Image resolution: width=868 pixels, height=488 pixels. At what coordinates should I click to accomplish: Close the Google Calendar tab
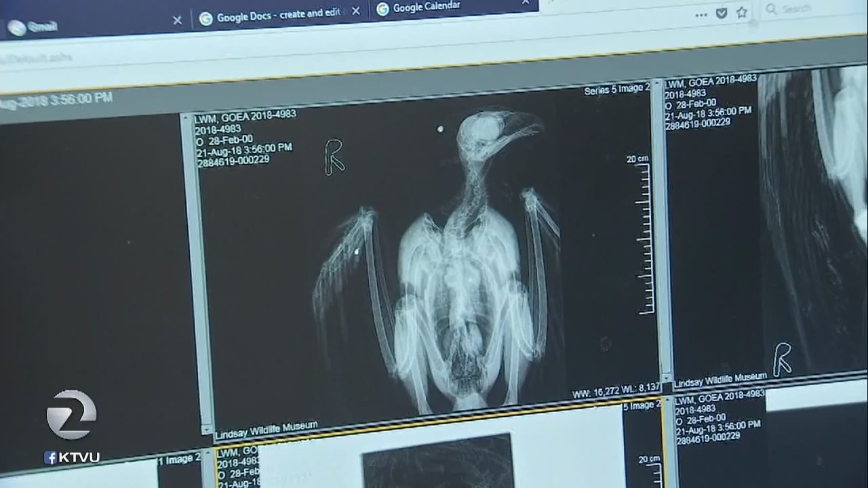point(525,2)
